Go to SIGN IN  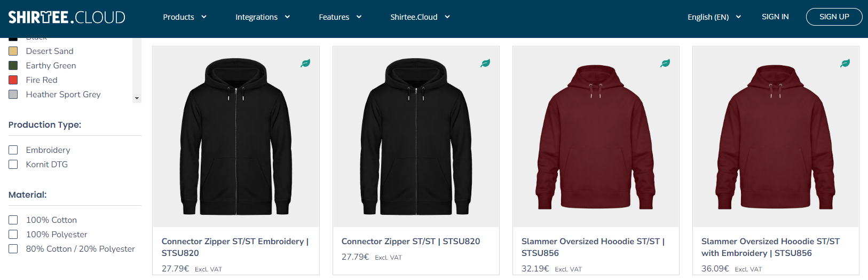775,17
